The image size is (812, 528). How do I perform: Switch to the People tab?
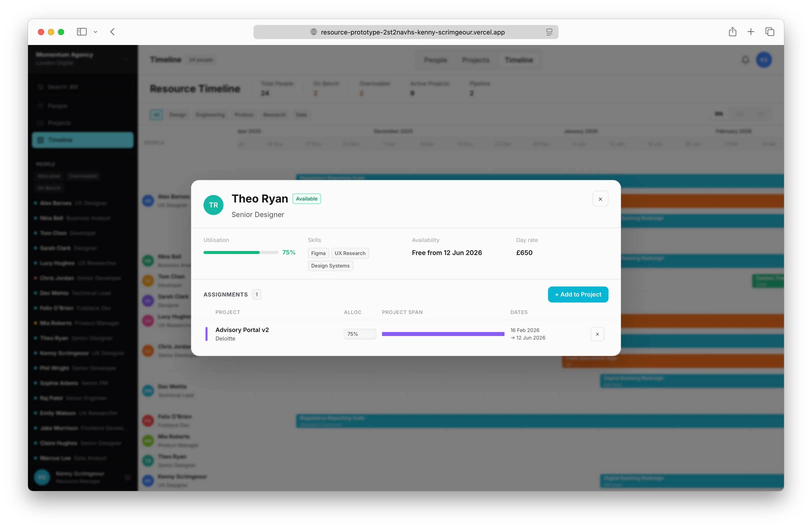435,60
